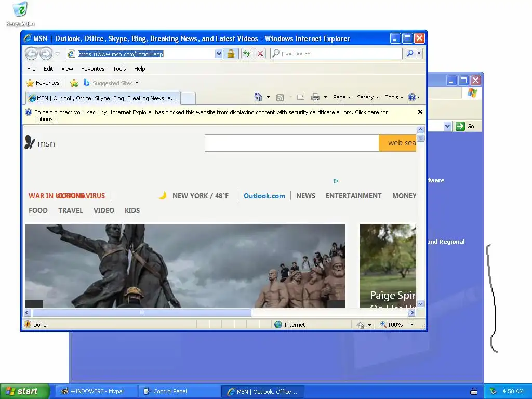Click the Read Mail envelope icon

coord(301,97)
